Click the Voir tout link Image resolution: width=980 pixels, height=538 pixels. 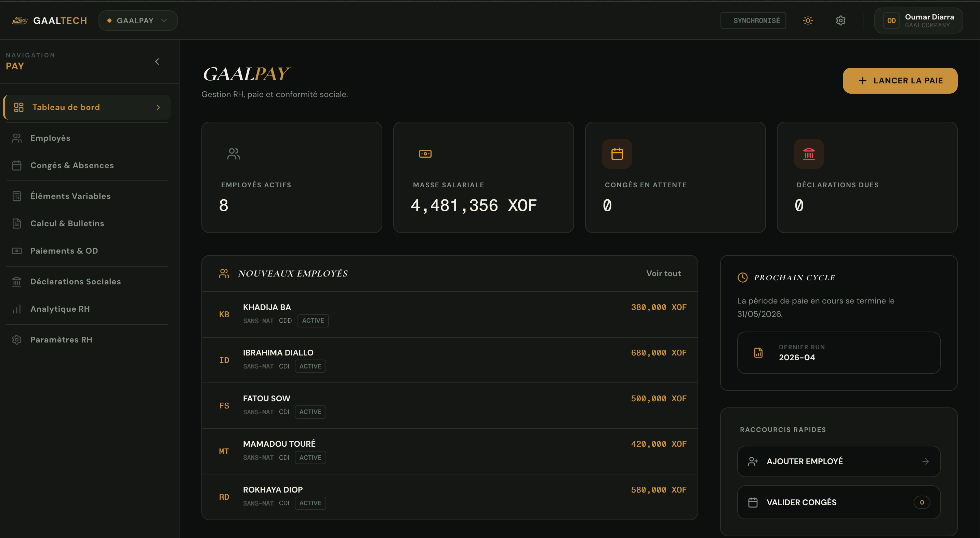(663, 273)
